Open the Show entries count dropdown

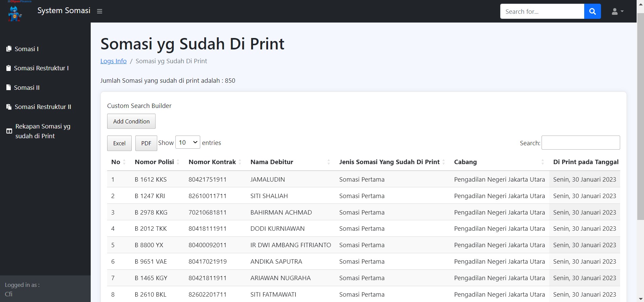[188, 143]
